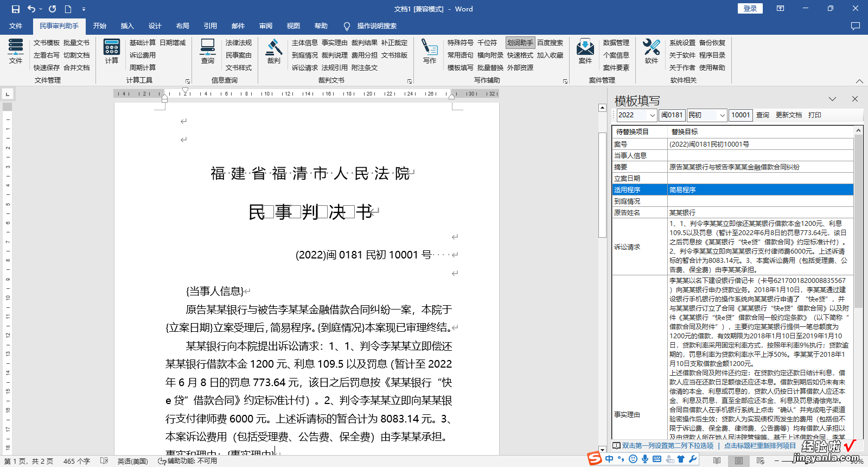Open the 民初 case type dropdown

pos(722,115)
